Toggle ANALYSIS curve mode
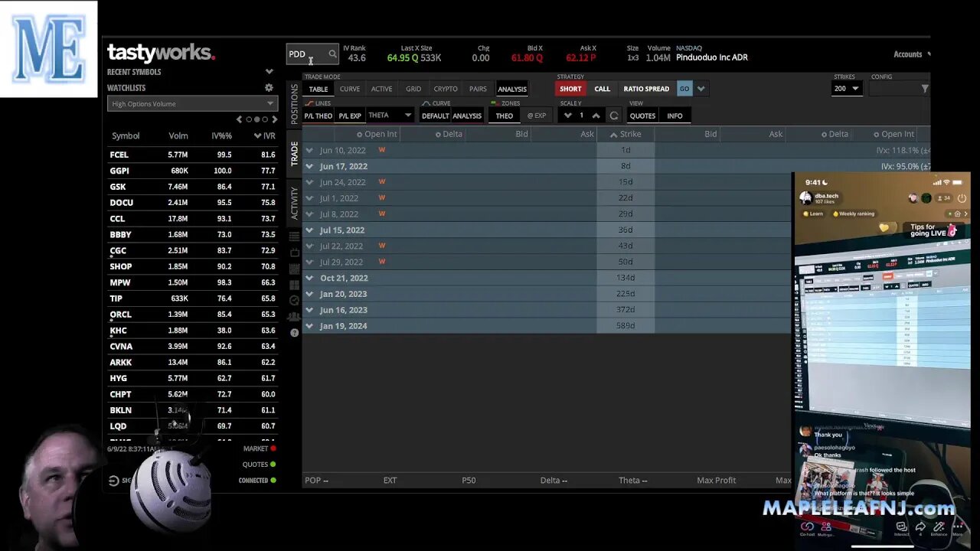This screenshot has height=551, width=980. point(467,116)
